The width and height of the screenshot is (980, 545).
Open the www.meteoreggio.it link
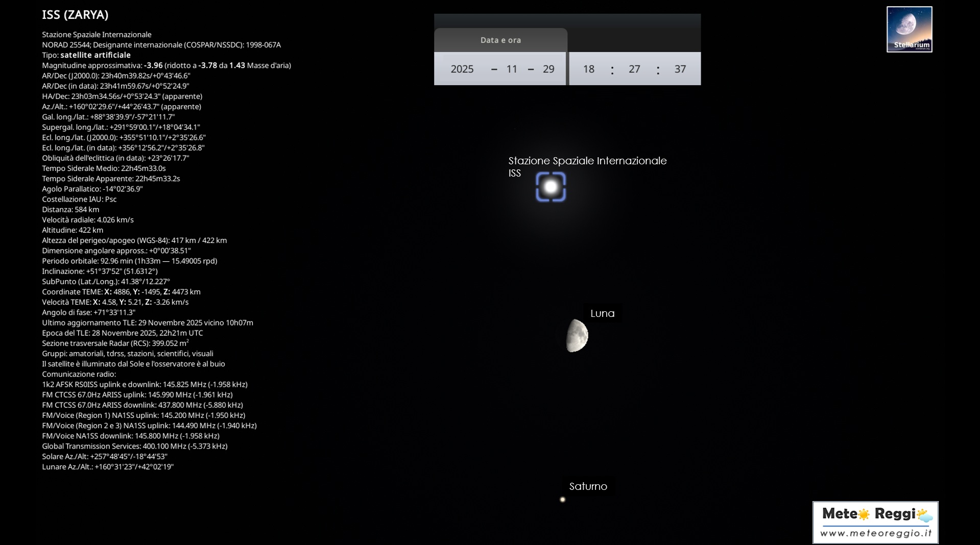coord(875,533)
